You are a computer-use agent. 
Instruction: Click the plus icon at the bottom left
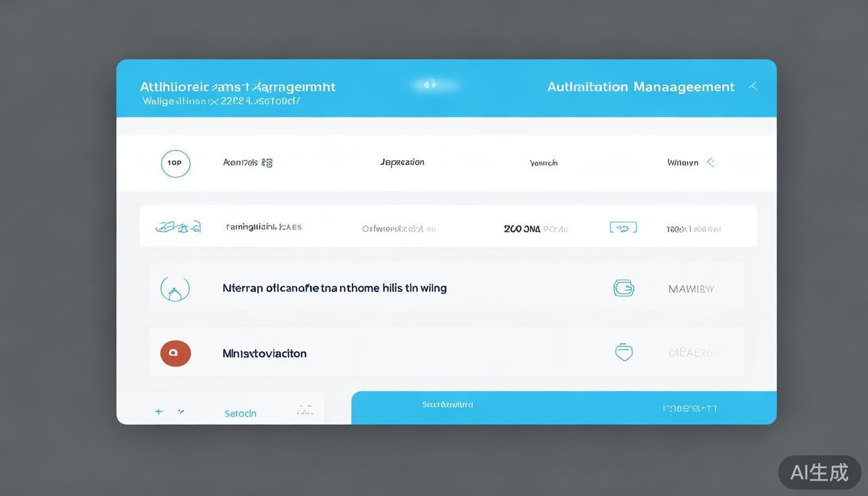(158, 411)
